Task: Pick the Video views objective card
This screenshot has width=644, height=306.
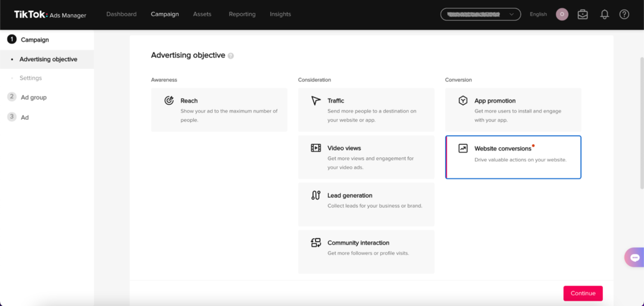Action: tap(366, 157)
